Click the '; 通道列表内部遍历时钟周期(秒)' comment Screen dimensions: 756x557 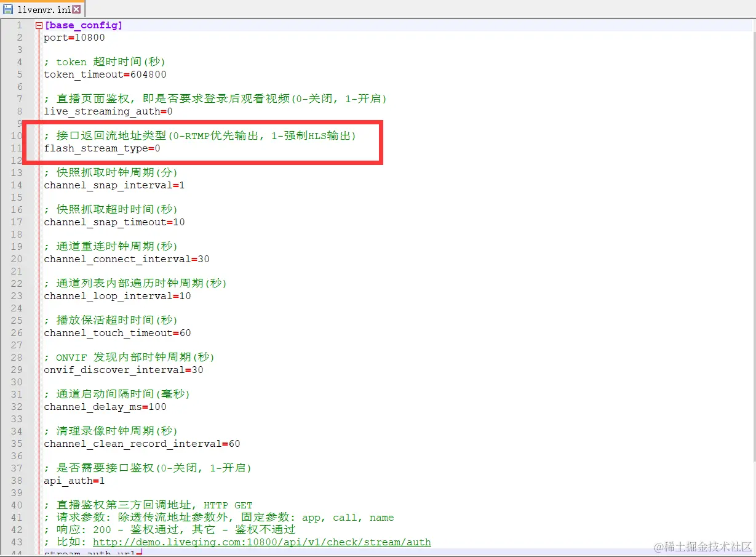coord(135,284)
